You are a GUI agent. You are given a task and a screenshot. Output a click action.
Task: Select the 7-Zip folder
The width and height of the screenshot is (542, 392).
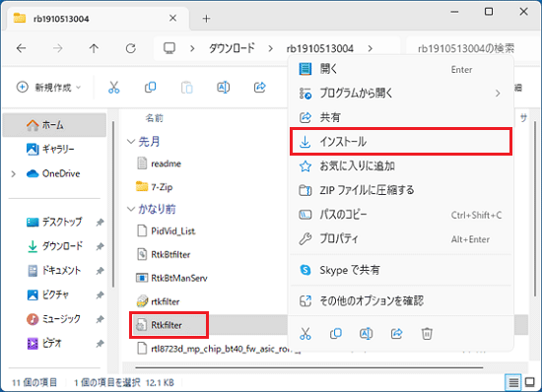pos(154,187)
